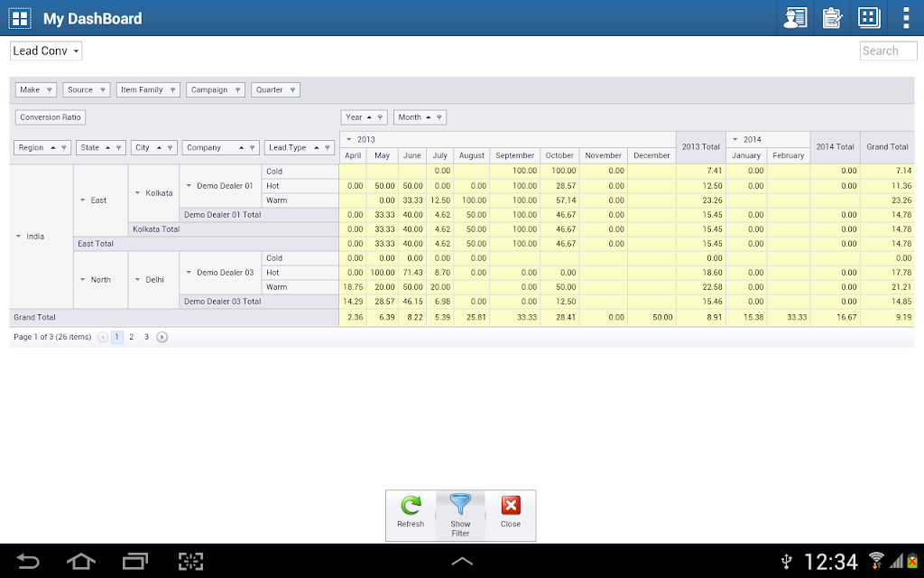Screen dimensions: 924x578
Task: Toggle sort arrow on Year field
Action: click(x=369, y=117)
